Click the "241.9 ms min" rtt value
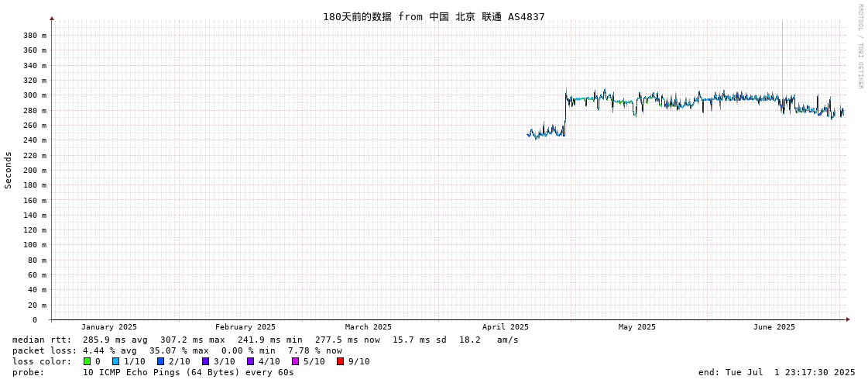 [x=270, y=340]
